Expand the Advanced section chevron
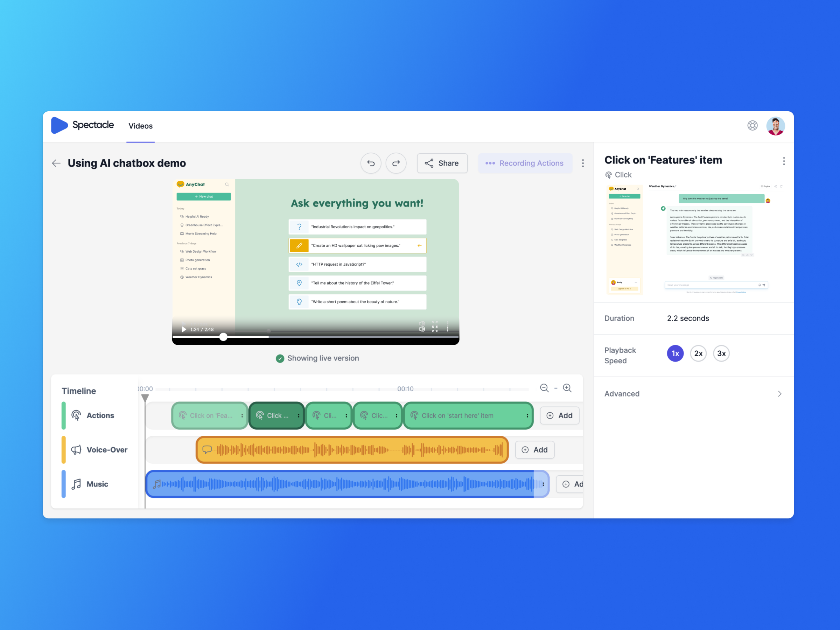The image size is (840, 630). (x=783, y=393)
